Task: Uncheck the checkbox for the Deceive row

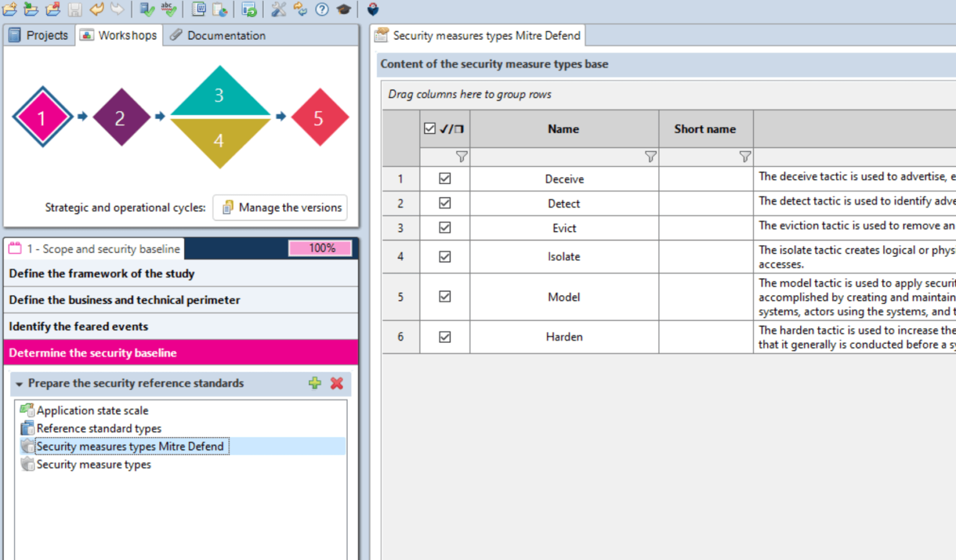Action: (444, 179)
